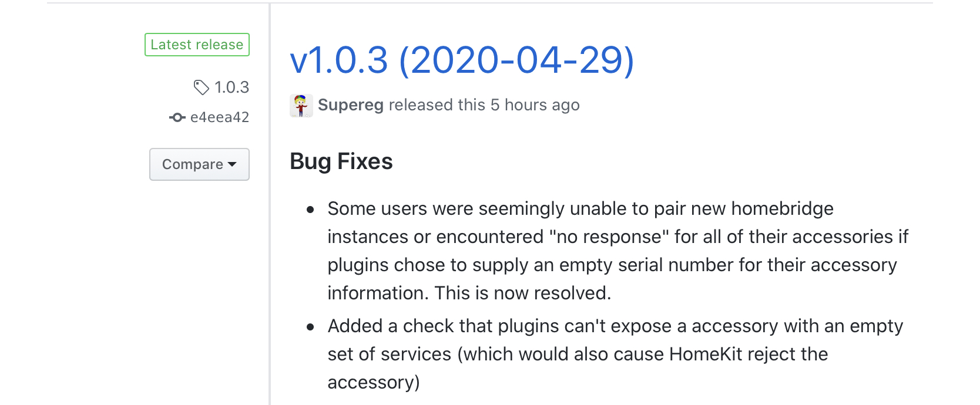Image resolution: width=980 pixels, height=405 pixels.
Task: Click the Bug Fixes heading
Action: tap(341, 161)
